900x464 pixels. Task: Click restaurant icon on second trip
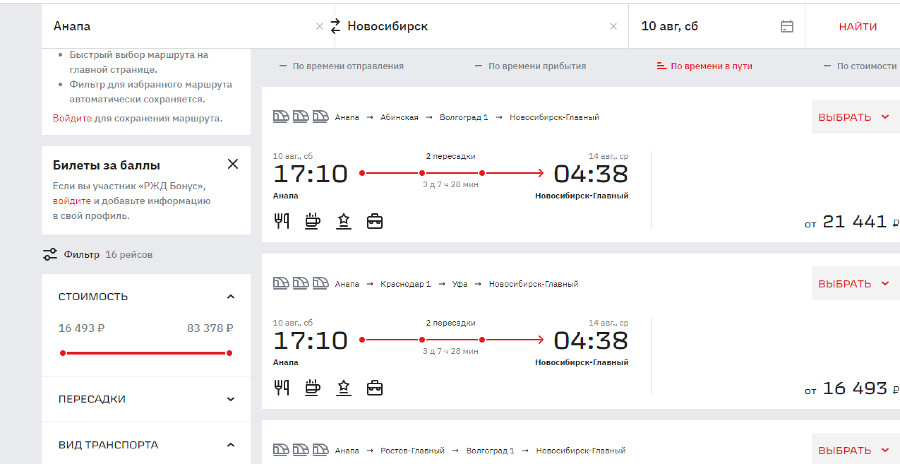[282, 387]
